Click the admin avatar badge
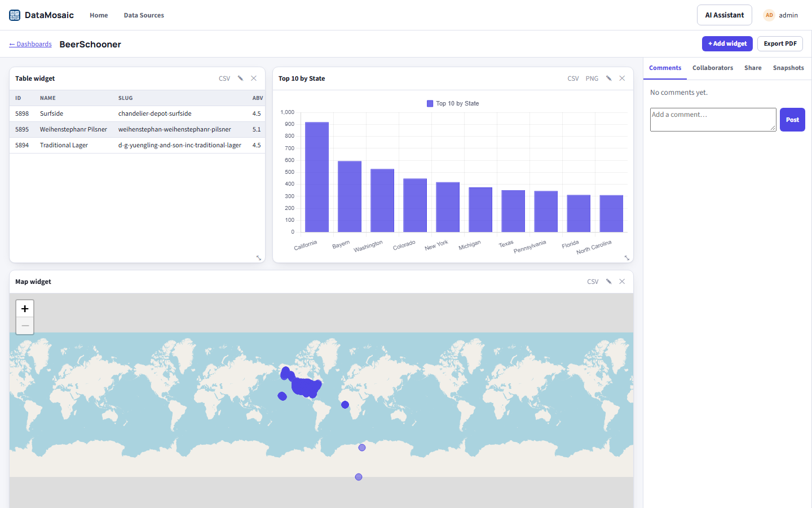 [769, 15]
